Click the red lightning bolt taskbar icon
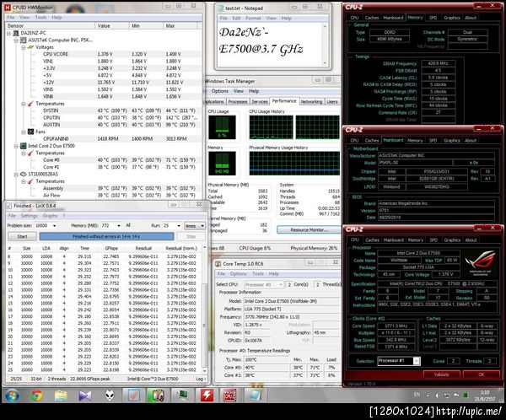Viewport: 506px width, 420px height. (207, 396)
